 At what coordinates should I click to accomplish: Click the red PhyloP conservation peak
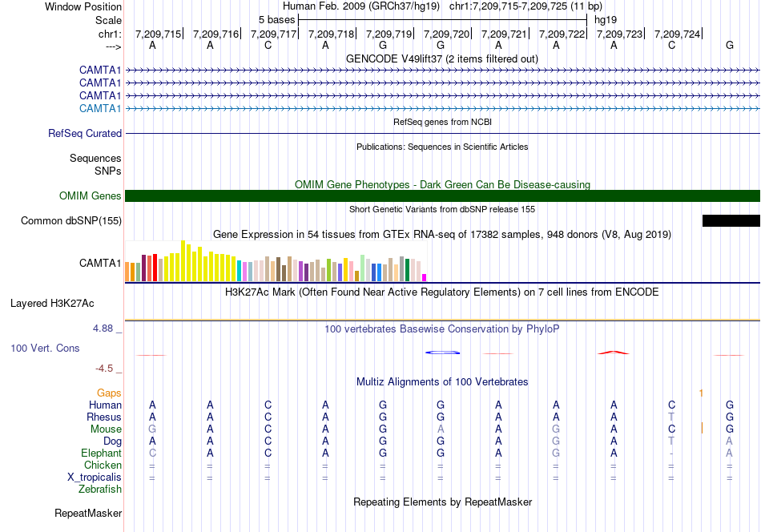click(x=614, y=353)
